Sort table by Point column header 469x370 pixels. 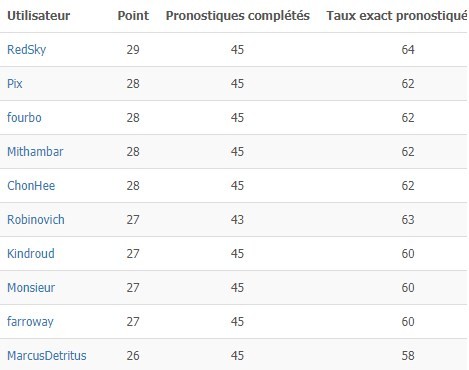coord(133,16)
